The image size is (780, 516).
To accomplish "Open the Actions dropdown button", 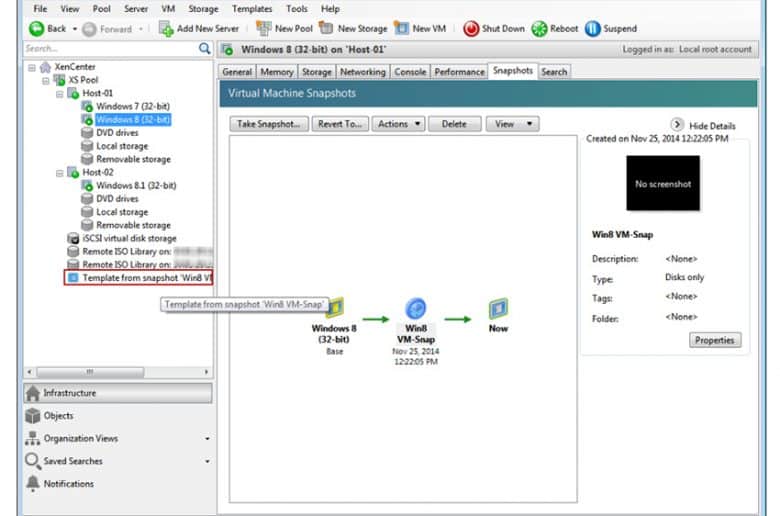I will (398, 124).
